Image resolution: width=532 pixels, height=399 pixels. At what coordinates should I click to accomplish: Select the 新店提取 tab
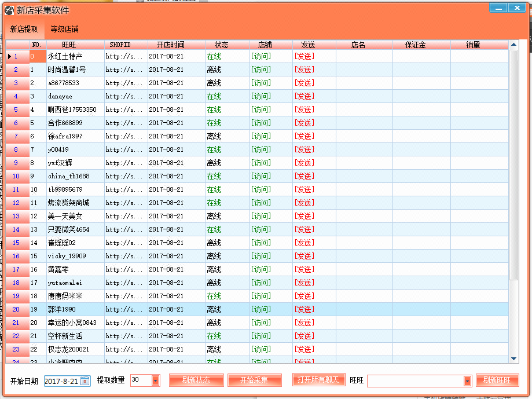(23, 29)
